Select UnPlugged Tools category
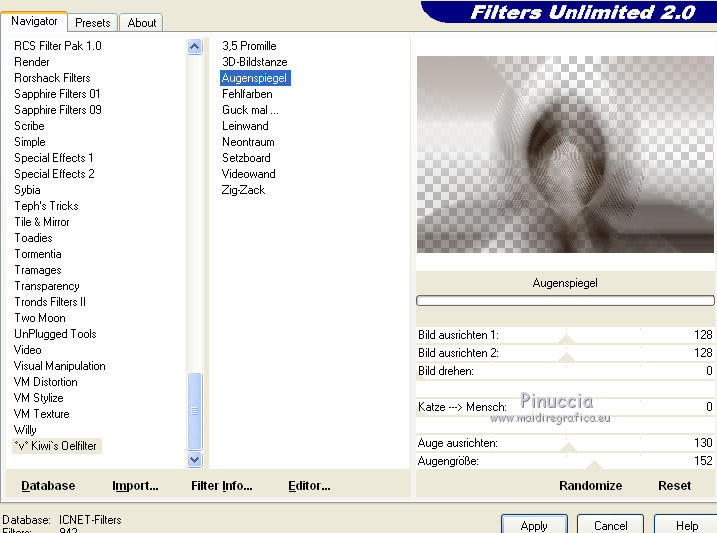Image resolution: width=717 pixels, height=533 pixels. (x=55, y=334)
